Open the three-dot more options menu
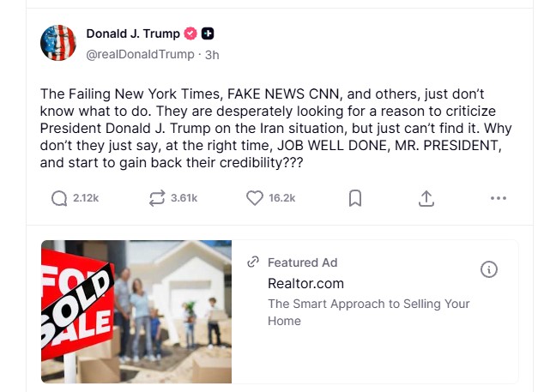The height and width of the screenshot is (392, 550). [498, 198]
